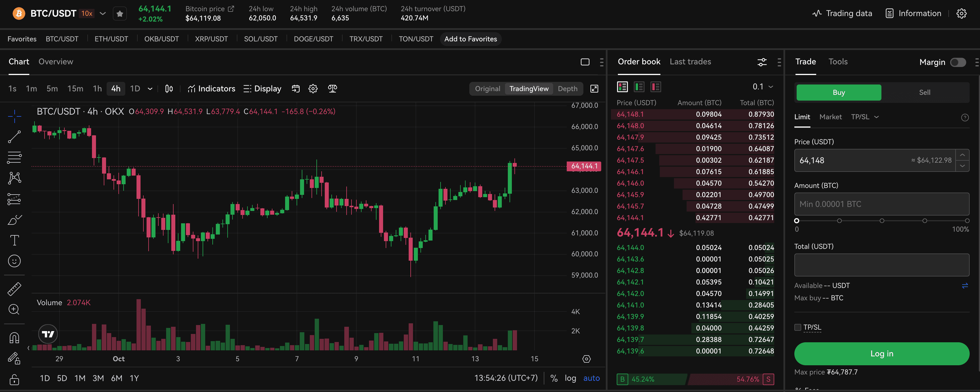Show bids only order book view
This screenshot has width=980, height=392.
click(639, 87)
